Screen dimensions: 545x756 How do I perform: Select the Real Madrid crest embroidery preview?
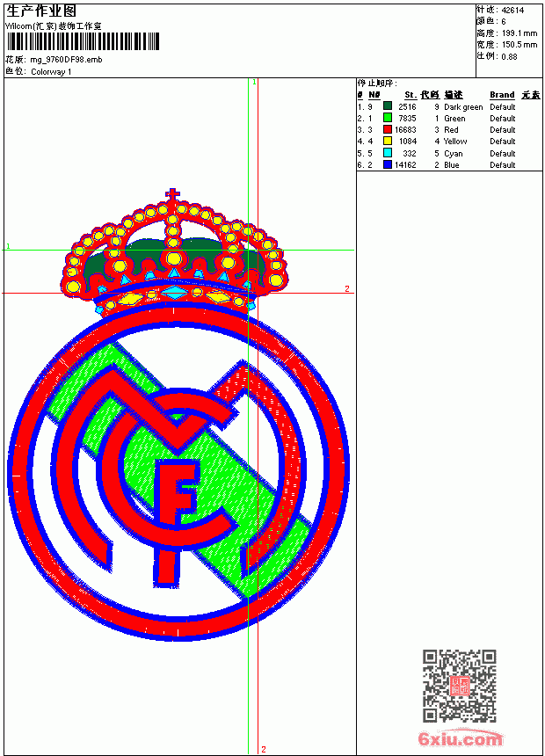point(178,415)
